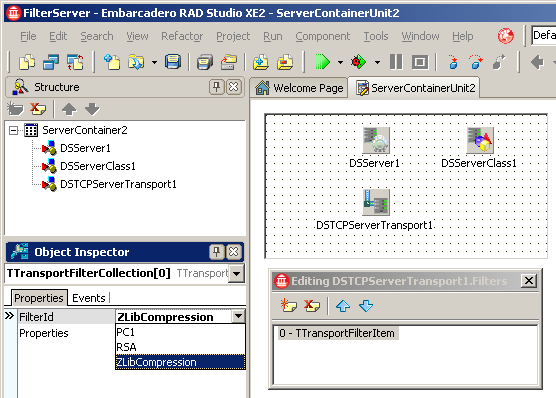The width and height of the screenshot is (556, 398).
Task: Collapse the ServerContainer2 tree node
Action: pos(13,130)
